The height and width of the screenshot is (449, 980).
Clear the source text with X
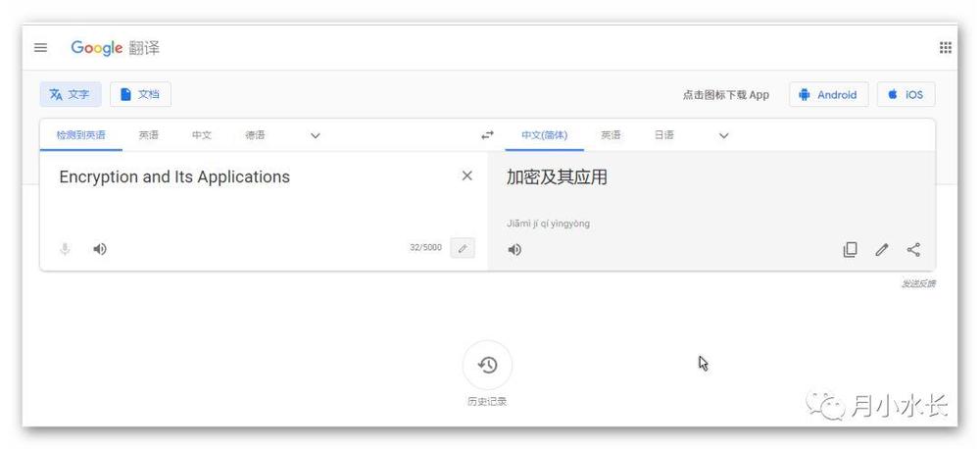click(466, 176)
